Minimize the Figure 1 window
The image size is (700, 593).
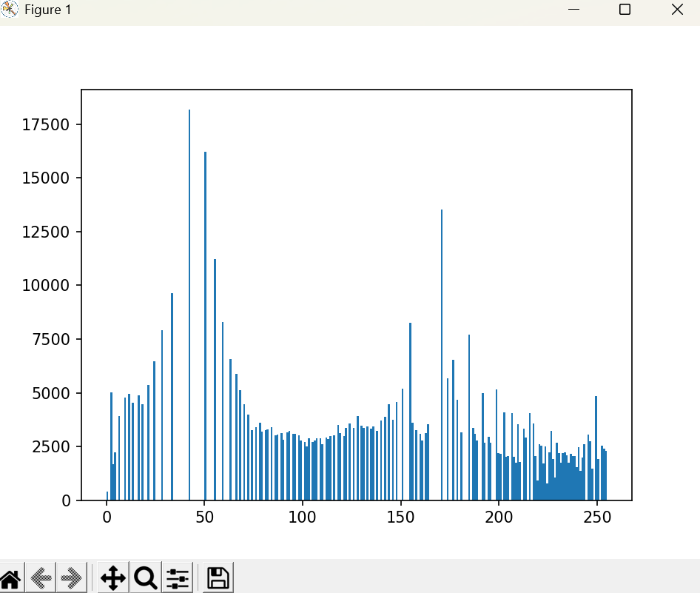click(573, 10)
